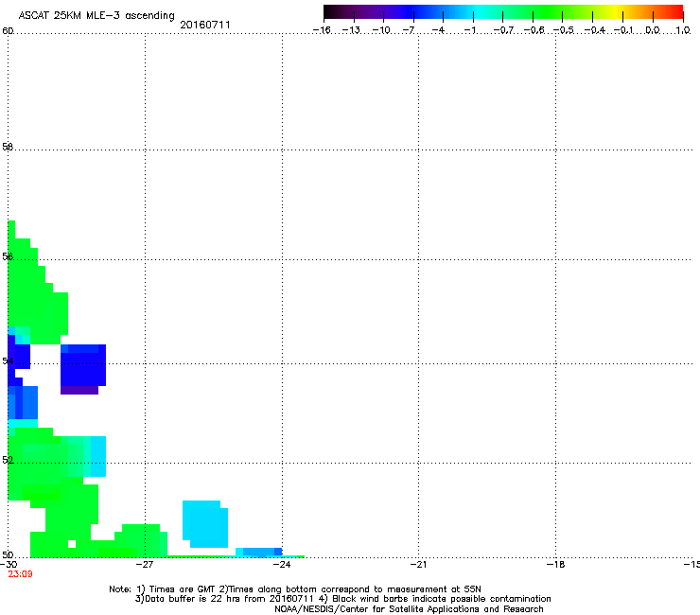Click the -13 colorbar label
This screenshot has height=615, width=700.
point(351,30)
